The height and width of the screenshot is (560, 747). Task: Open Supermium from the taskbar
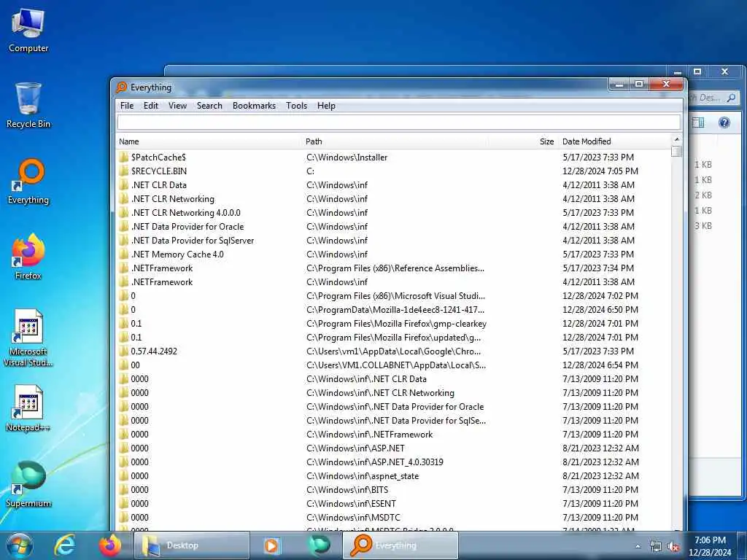point(319,545)
